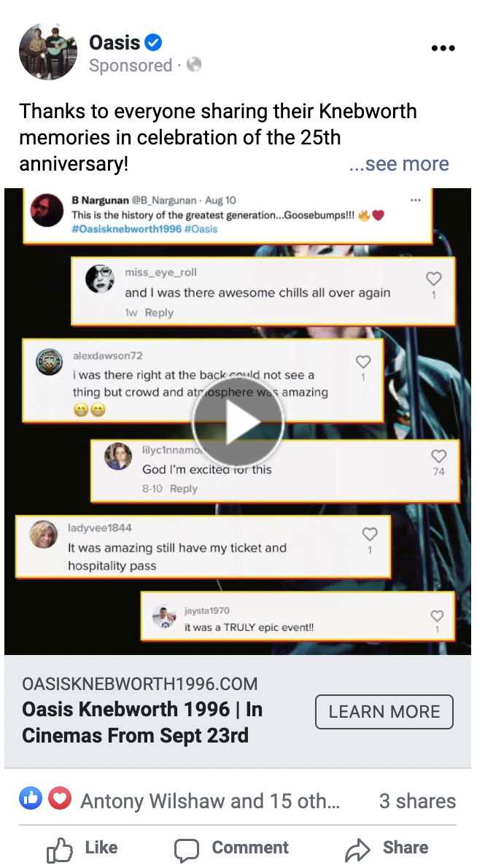
Task: Click the Learn More button
Action: pos(384,712)
